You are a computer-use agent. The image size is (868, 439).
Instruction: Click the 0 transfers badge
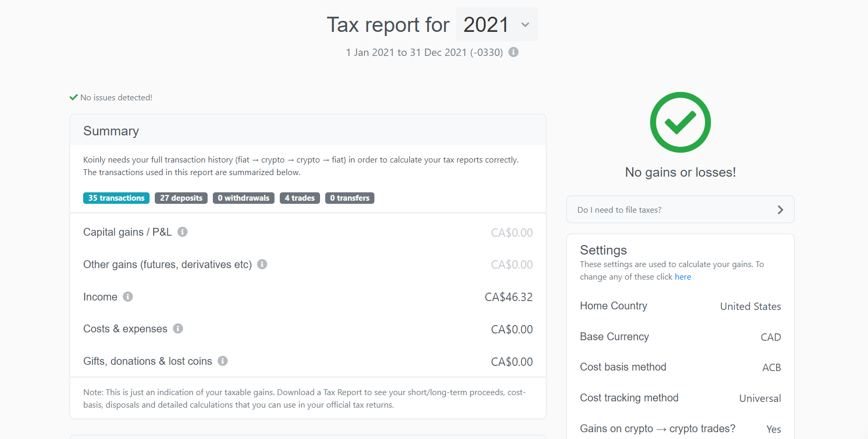pyautogui.click(x=350, y=198)
